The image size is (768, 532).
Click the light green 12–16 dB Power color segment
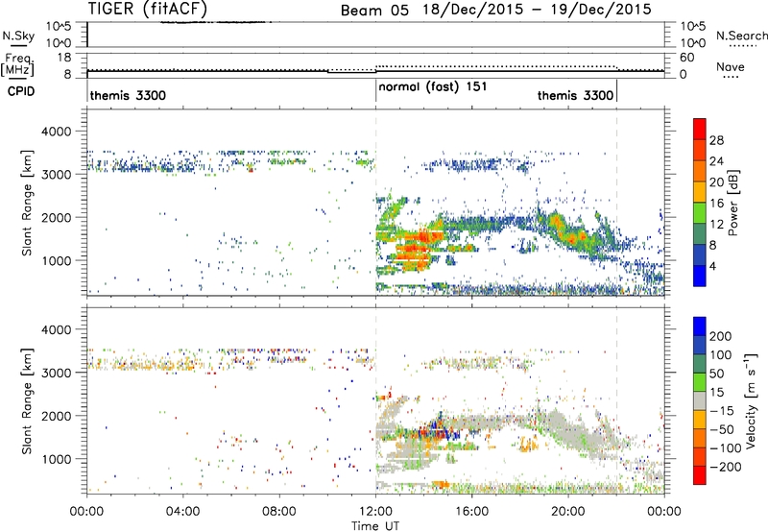click(x=700, y=212)
